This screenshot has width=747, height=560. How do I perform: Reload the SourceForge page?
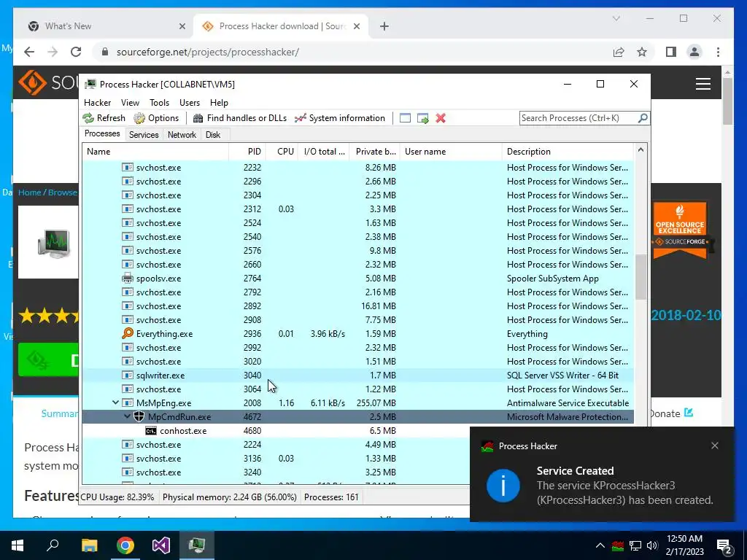click(76, 52)
